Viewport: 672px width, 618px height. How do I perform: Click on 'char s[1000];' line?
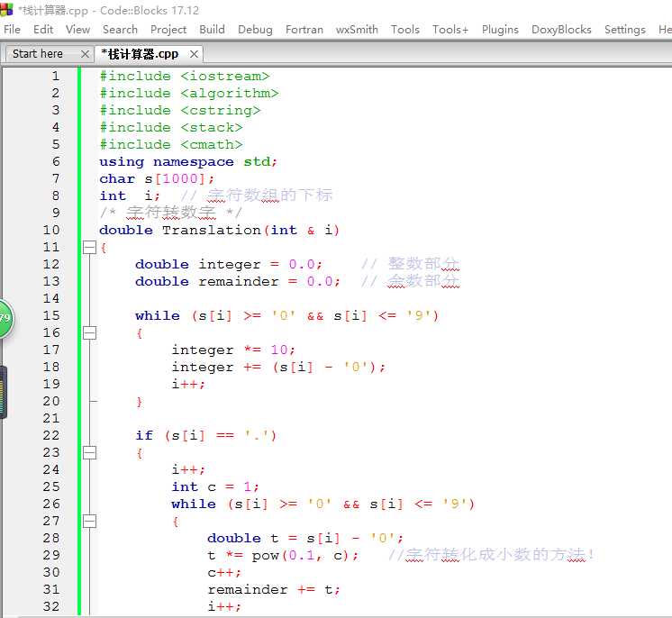(x=157, y=178)
